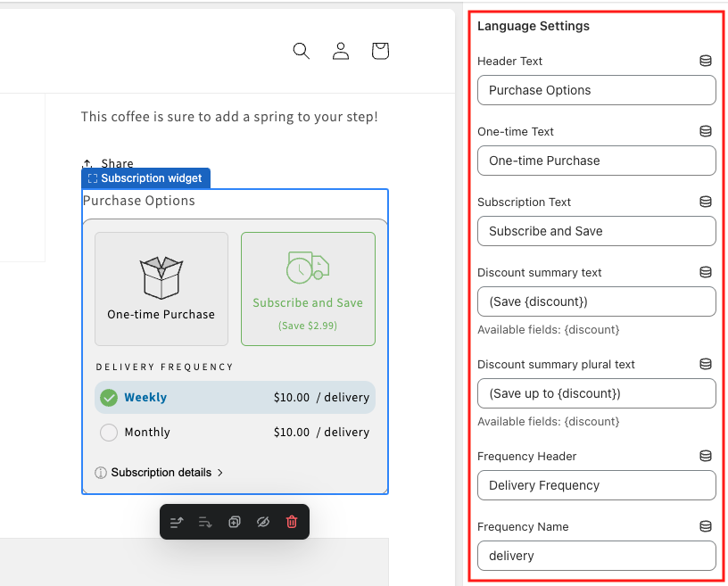Move the subscription widget up using toolbar arrow

pyautogui.click(x=176, y=522)
